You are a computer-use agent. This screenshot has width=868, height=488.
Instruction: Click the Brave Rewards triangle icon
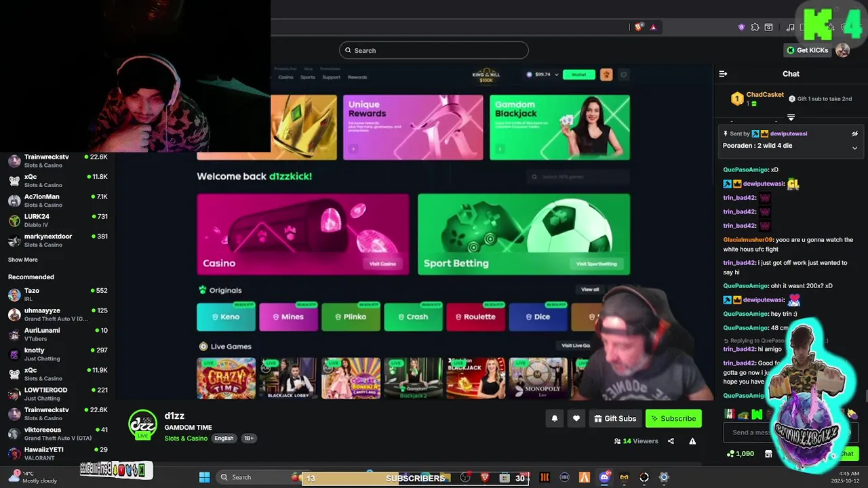click(x=653, y=27)
